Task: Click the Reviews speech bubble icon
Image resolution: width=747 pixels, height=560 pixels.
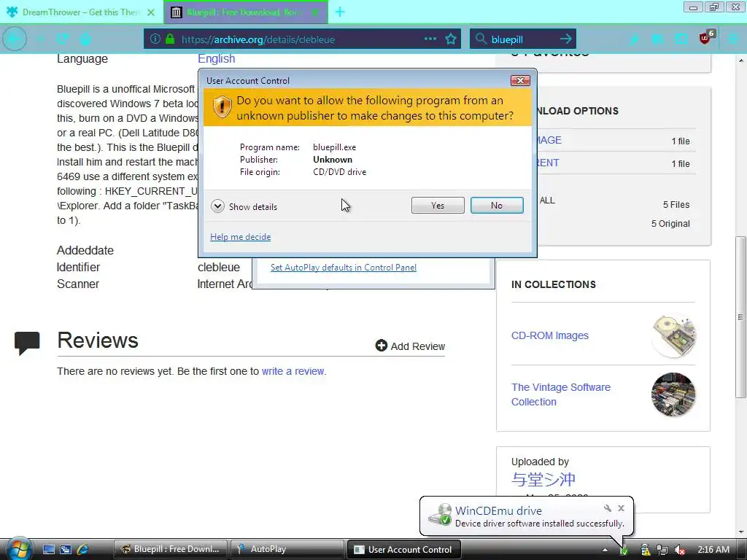Action: pos(27,343)
